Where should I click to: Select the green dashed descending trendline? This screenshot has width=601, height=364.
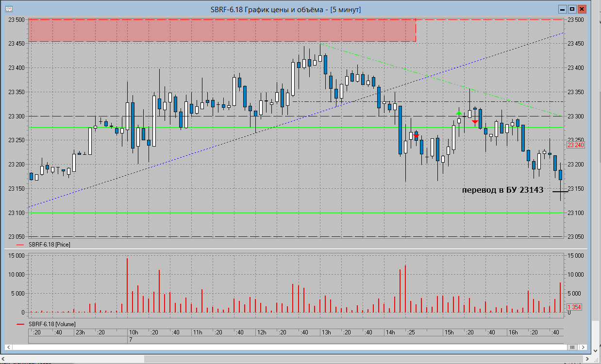(x=441, y=80)
